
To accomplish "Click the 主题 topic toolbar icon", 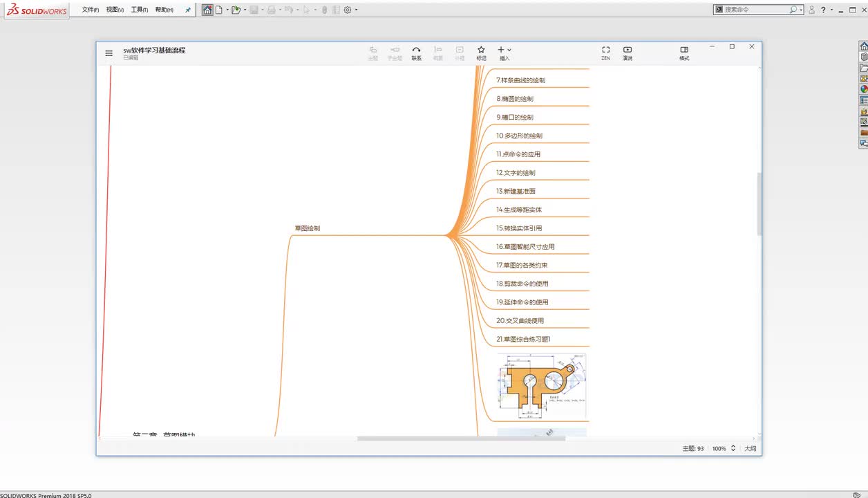I will pos(373,53).
